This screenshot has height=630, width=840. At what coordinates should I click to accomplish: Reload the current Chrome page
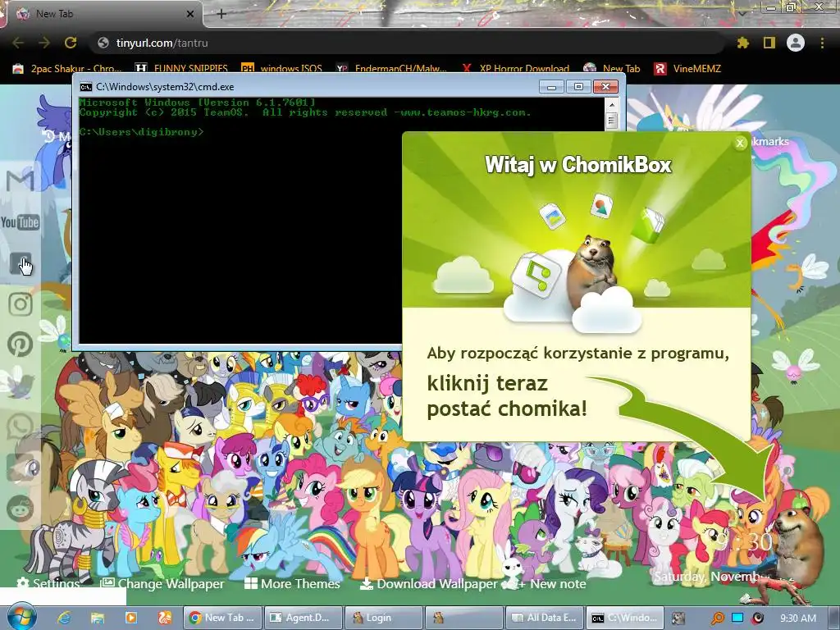coord(71,43)
